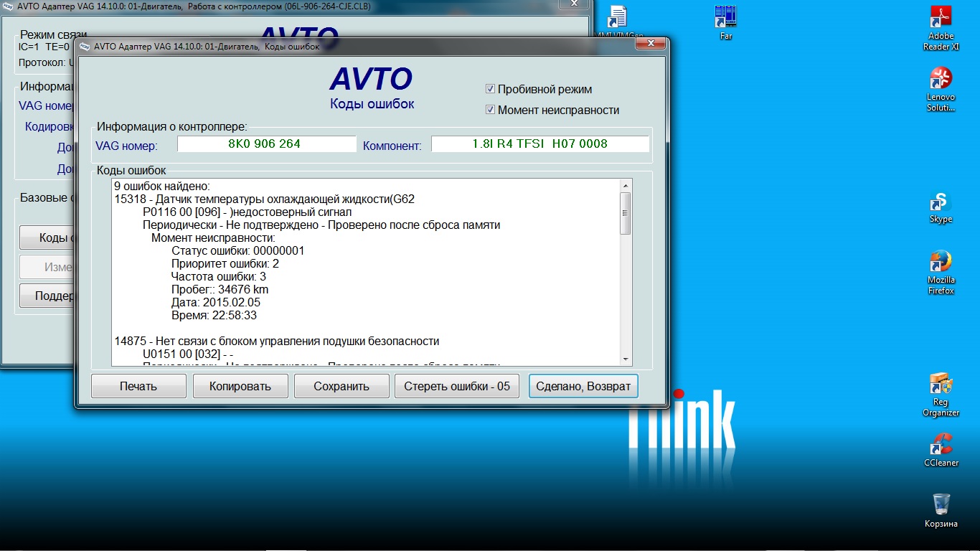Viewport: 980px width, 551px height.
Task: Click Стереть ошибки - 05 button
Action: coord(457,386)
